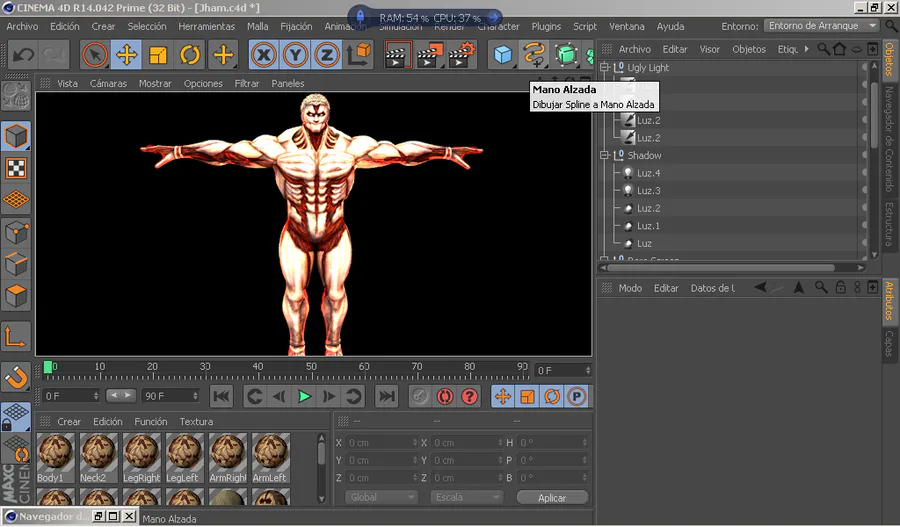Toggle visibility dot for Ugly Light
This screenshot has height=527, width=900.
pyautogui.click(x=864, y=67)
